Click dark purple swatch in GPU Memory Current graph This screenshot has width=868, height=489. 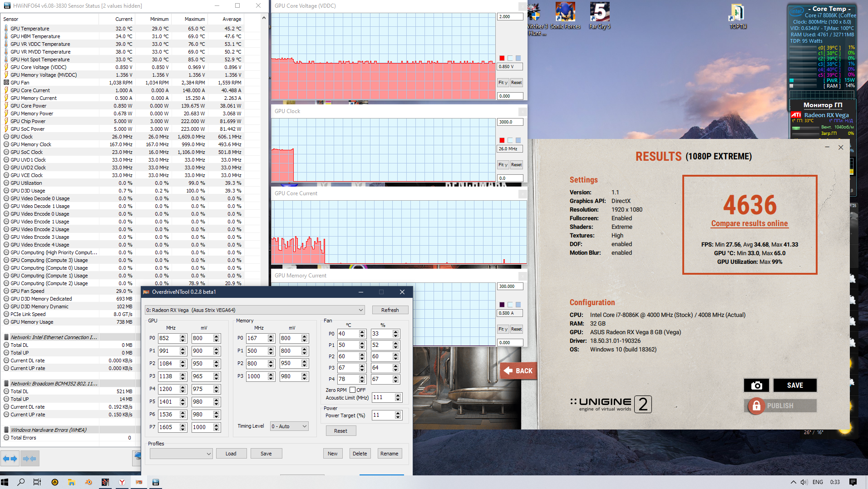(x=502, y=305)
